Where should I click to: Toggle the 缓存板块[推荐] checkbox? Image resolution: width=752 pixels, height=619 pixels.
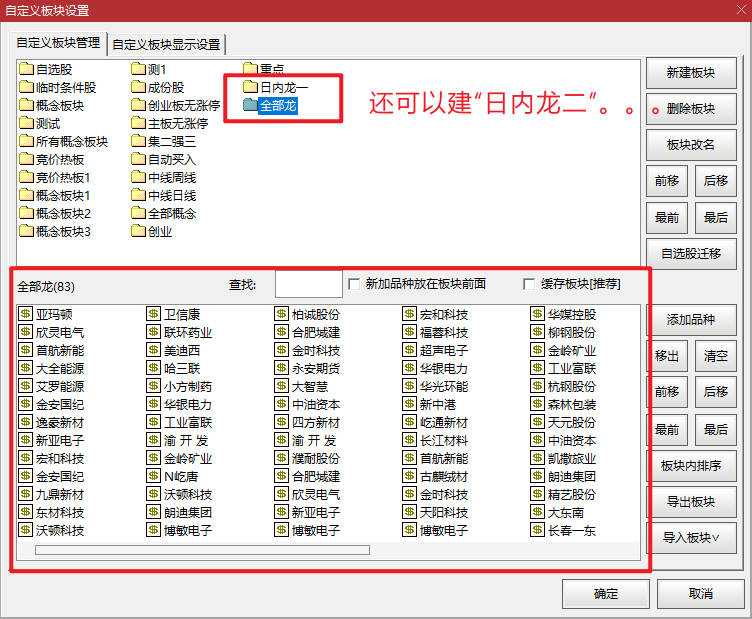(529, 284)
